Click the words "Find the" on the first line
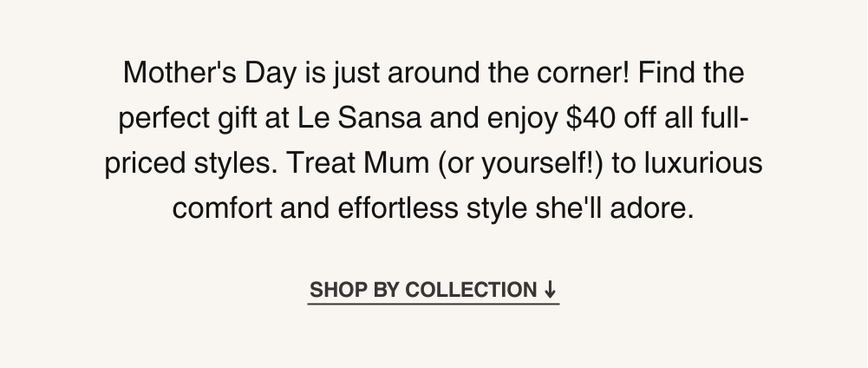This screenshot has height=368, width=868. 691,73
